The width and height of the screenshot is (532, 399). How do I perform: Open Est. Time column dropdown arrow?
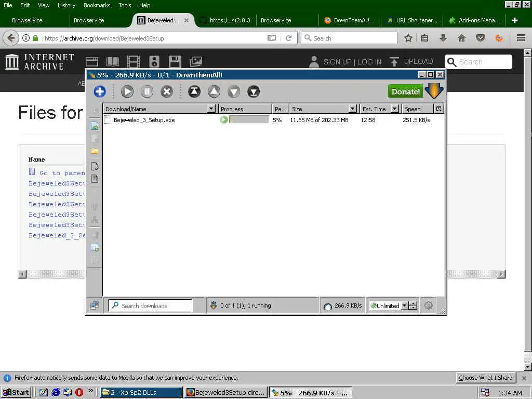[395, 109]
